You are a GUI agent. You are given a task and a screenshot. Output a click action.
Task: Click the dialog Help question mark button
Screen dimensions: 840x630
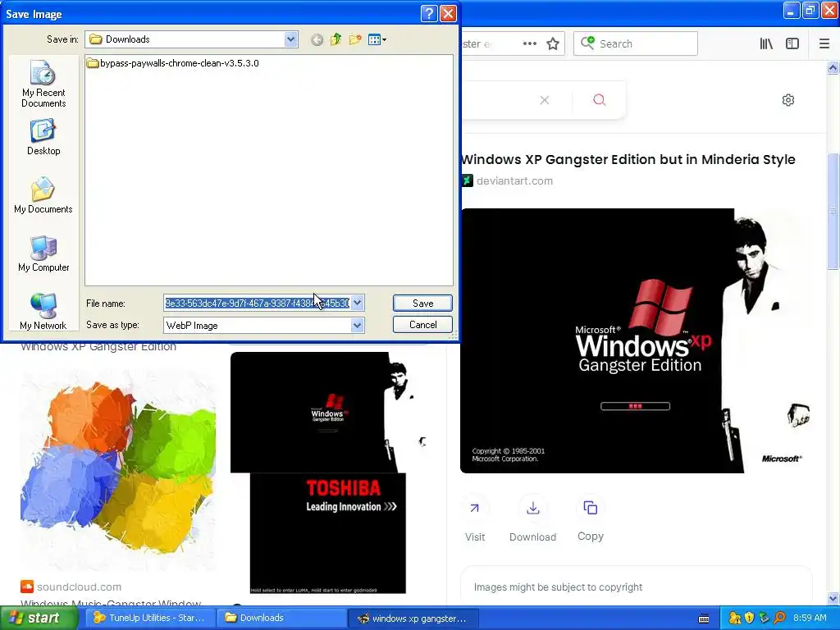[429, 13]
